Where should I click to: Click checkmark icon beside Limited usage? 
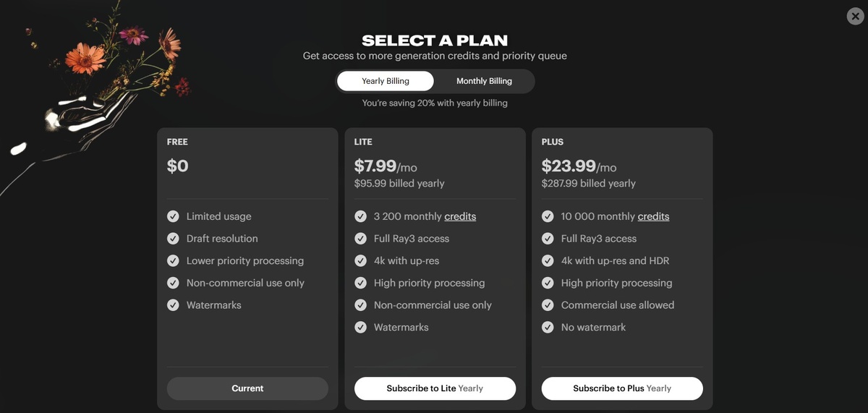pos(174,216)
